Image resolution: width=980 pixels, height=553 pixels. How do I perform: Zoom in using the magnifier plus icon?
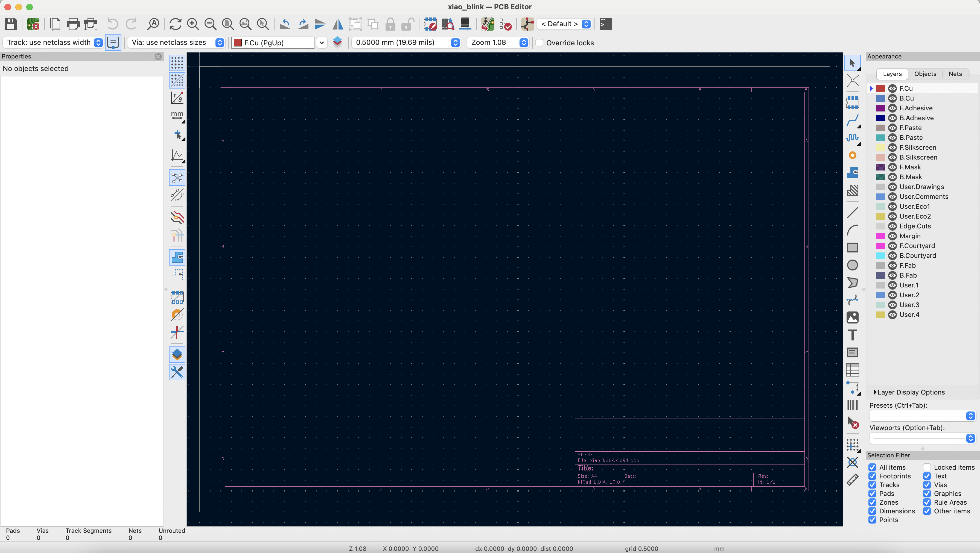(x=193, y=24)
